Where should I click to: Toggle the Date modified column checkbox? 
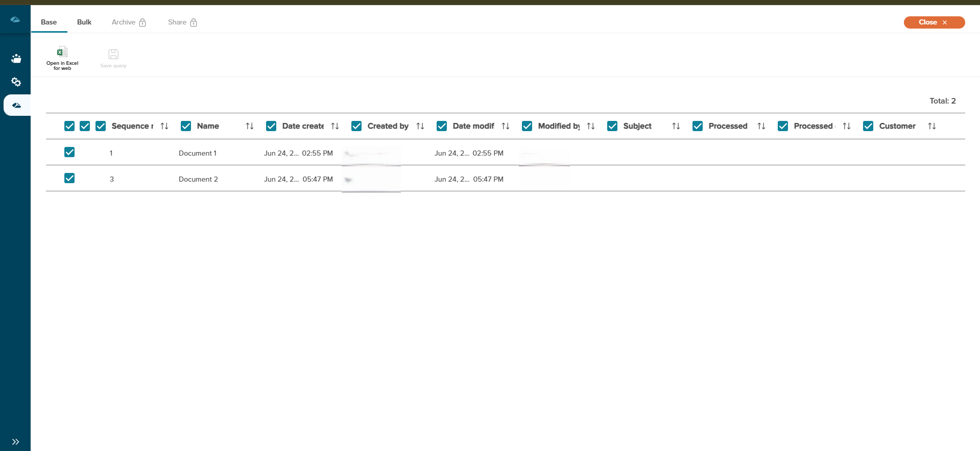click(x=442, y=126)
